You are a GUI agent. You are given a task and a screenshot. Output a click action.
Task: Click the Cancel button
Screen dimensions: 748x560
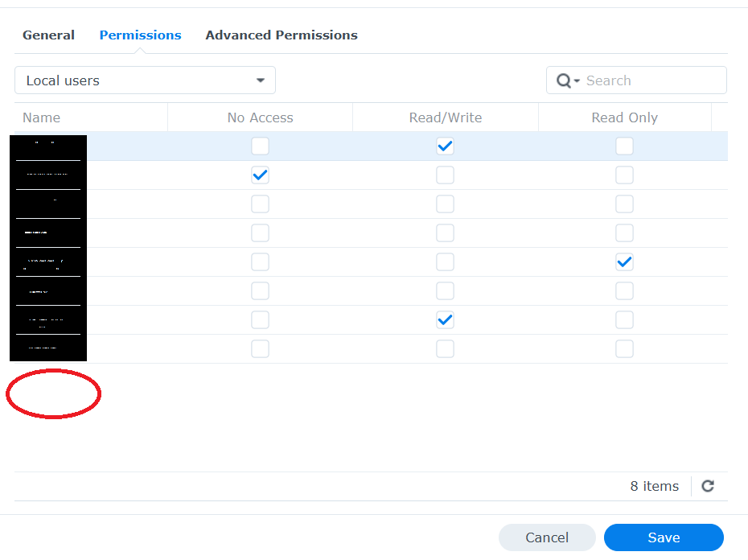click(x=547, y=537)
